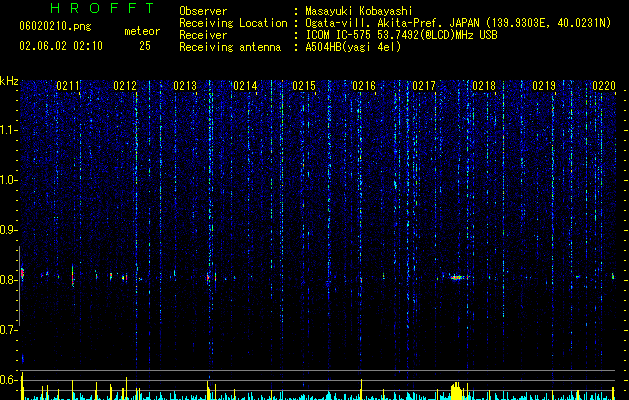This screenshot has height=400, width=629.
Task: Click the 0214 time marker
Action: 245,86
